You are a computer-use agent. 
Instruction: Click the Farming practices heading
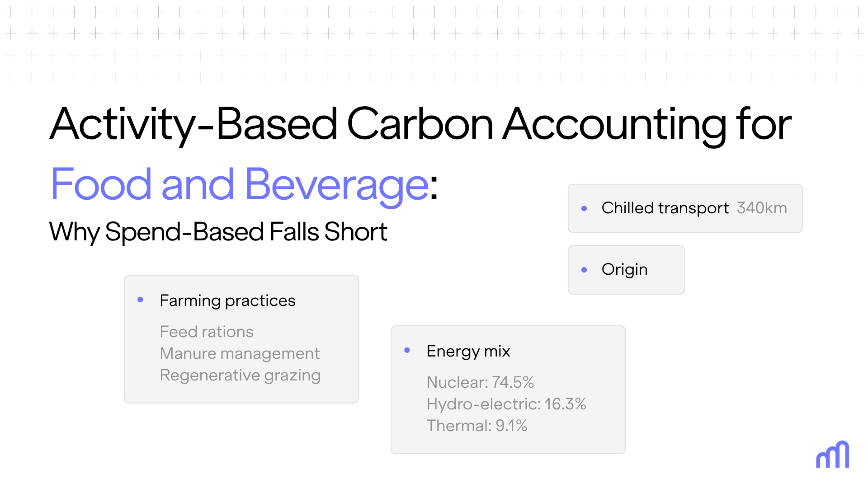(227, 300)
